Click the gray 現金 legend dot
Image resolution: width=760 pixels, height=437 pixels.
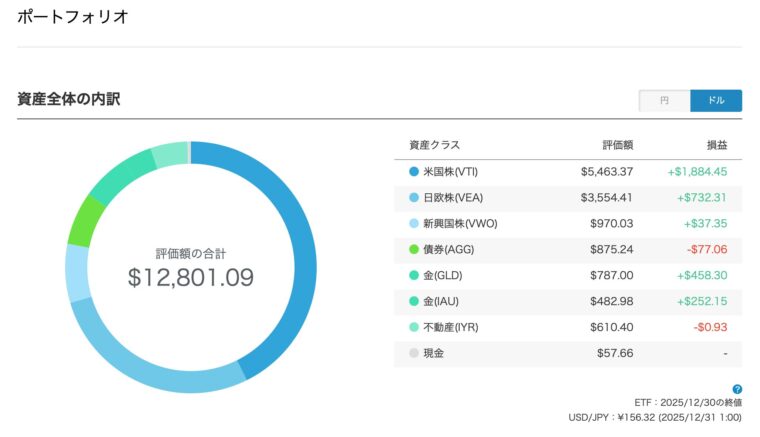(x=414, y=353)
